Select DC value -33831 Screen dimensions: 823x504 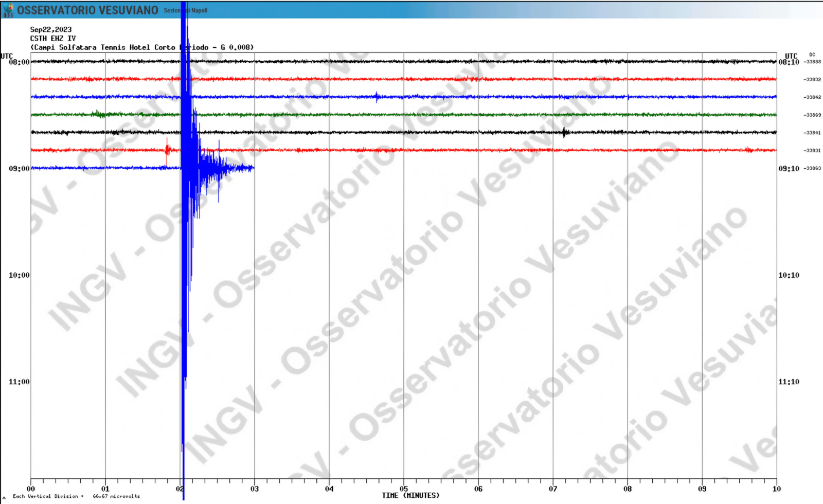[x=812, y=151]
